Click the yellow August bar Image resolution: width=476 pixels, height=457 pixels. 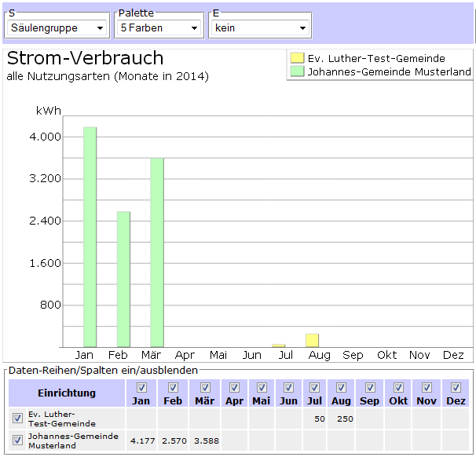(x=312, y=340)
